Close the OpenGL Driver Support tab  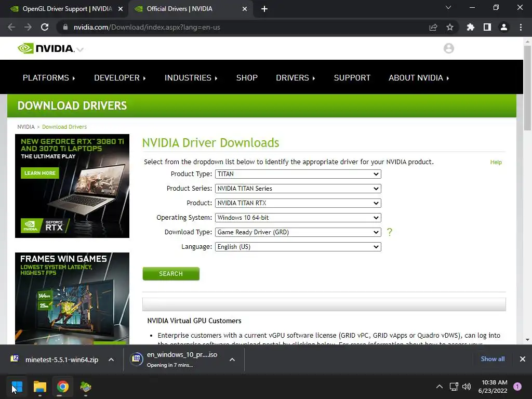pyautogui.click(x=121, y=9)
